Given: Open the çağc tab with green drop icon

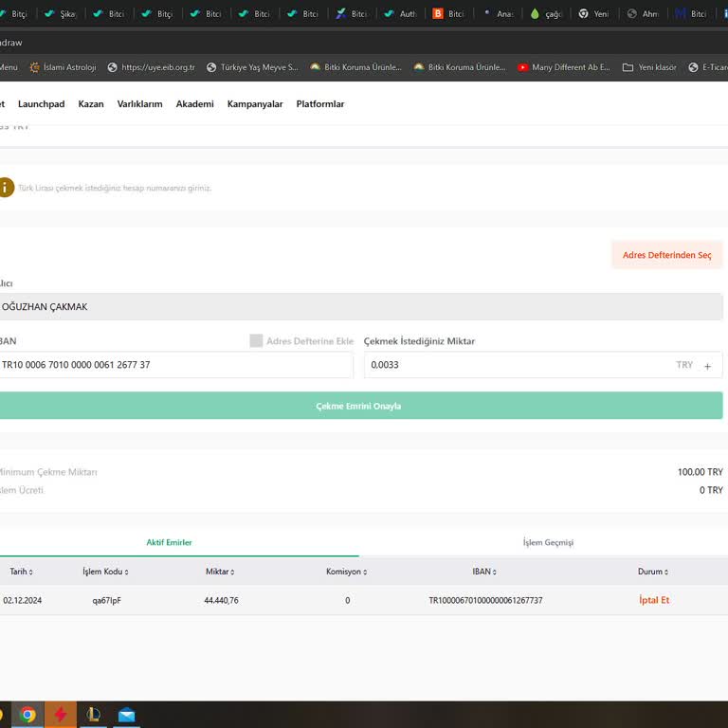Looking at the screenshot, I should coord(546,14).
